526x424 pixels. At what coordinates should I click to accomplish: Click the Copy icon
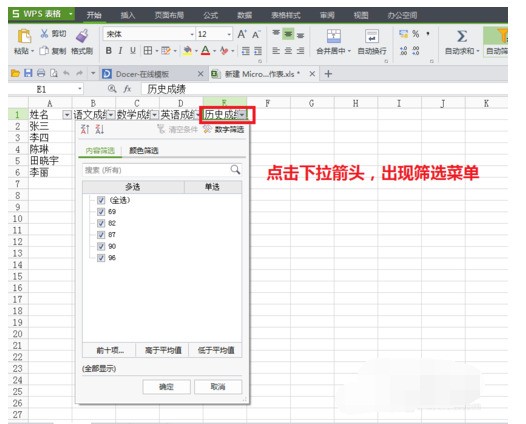coord(44,51)
